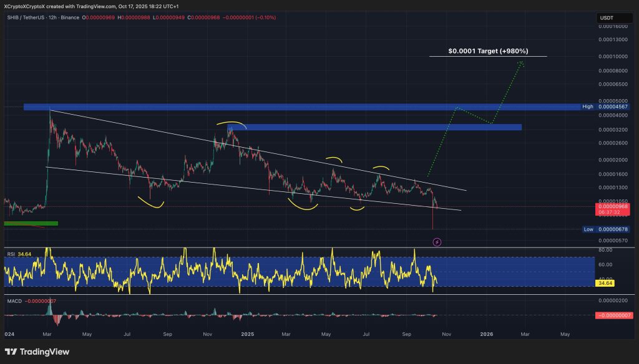Click the red MACD value tag

point(612,315)
